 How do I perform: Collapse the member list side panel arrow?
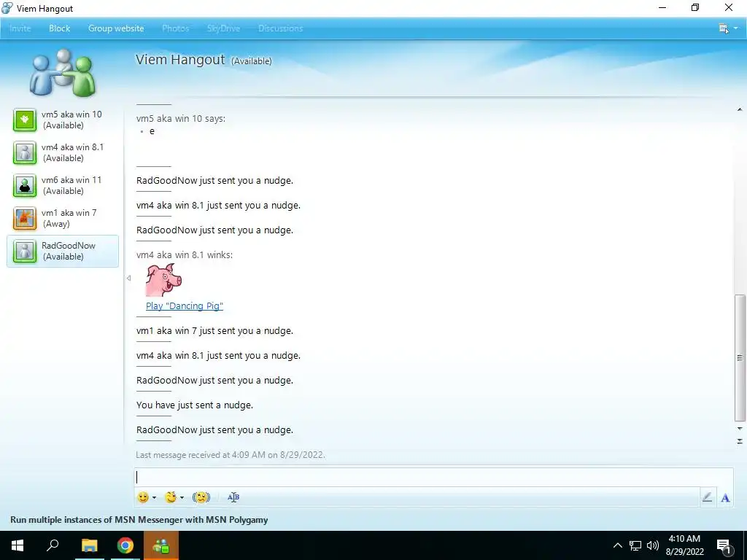point(128,278)
